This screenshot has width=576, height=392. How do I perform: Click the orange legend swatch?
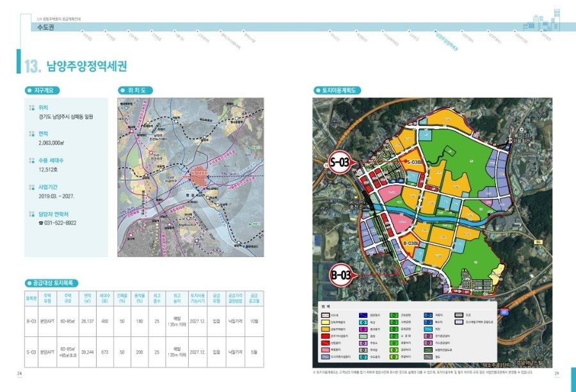coord(325,329)
